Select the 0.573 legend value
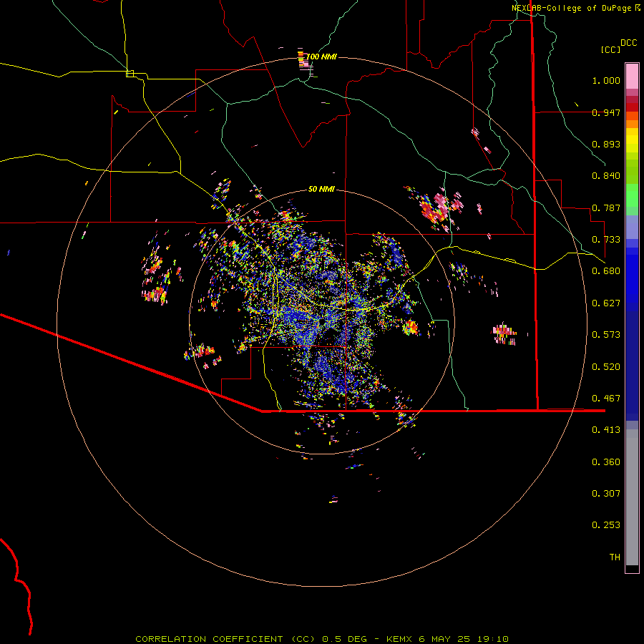The height and width of the screenshot is (644, 644). [x=606, y=335]
